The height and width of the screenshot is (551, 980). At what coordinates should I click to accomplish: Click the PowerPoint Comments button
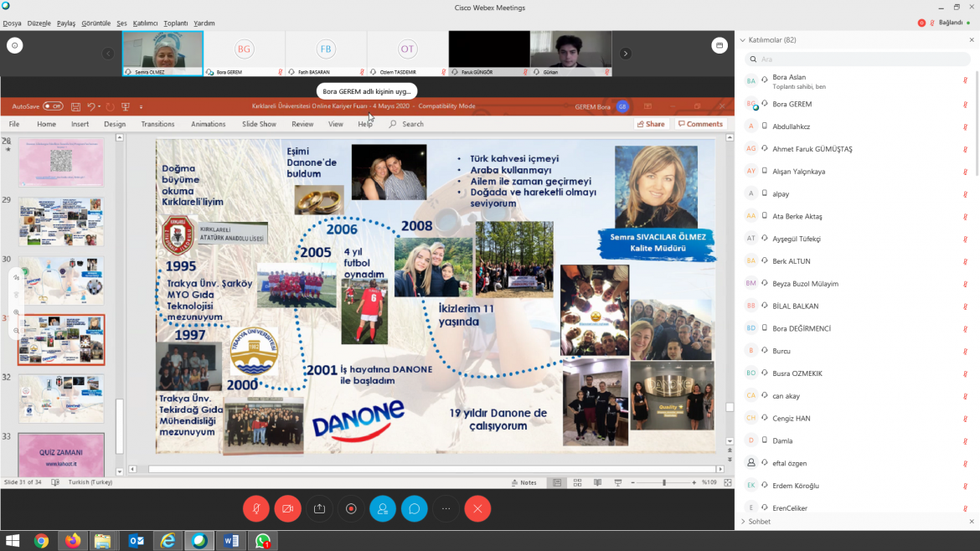coord(700,124)
